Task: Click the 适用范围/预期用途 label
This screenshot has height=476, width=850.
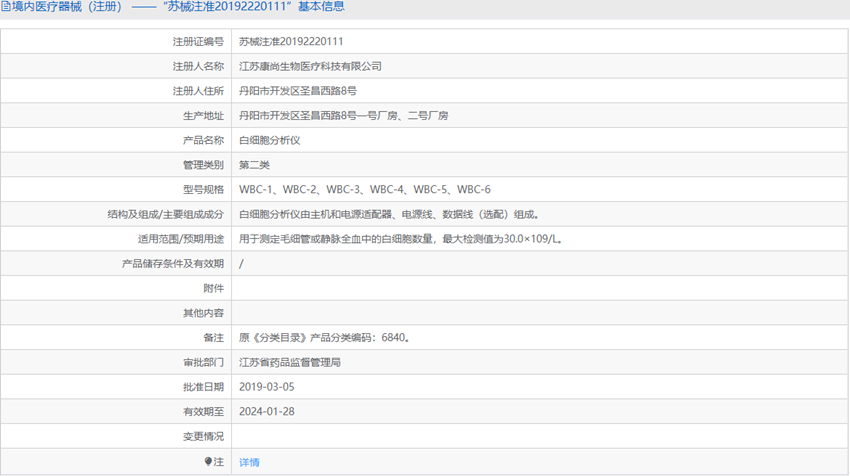Action: [x=181, y=239]
